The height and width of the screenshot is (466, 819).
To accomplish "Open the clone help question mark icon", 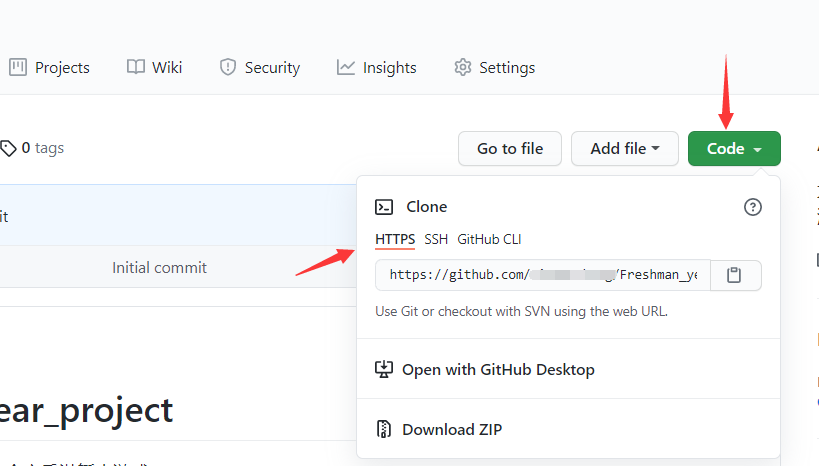I will 753,207.
